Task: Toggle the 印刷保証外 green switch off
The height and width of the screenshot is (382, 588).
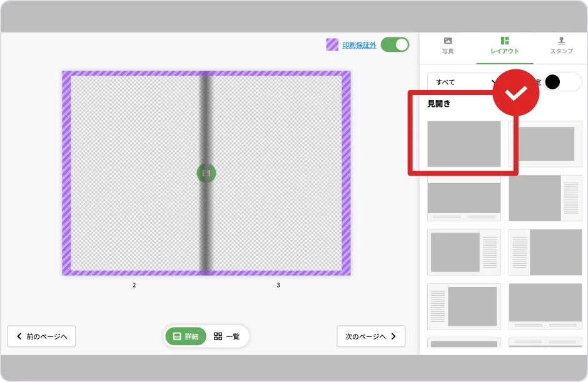Action: (395, 44)
